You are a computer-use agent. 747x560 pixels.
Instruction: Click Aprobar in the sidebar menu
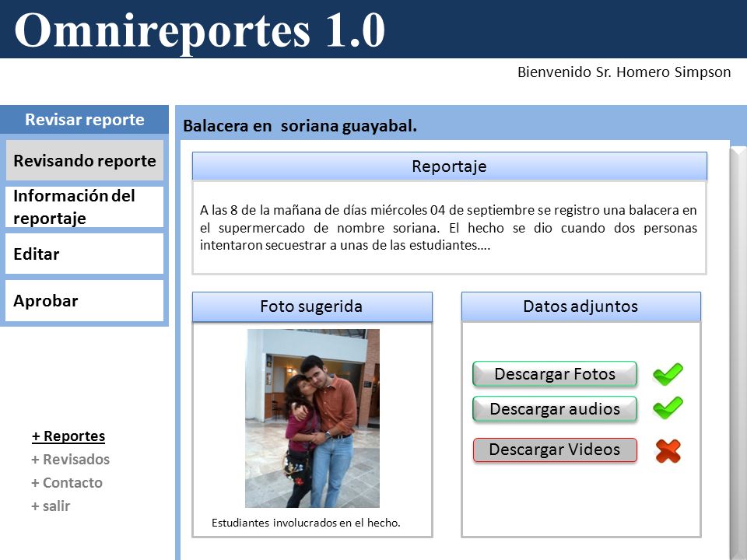pos(84,300)
